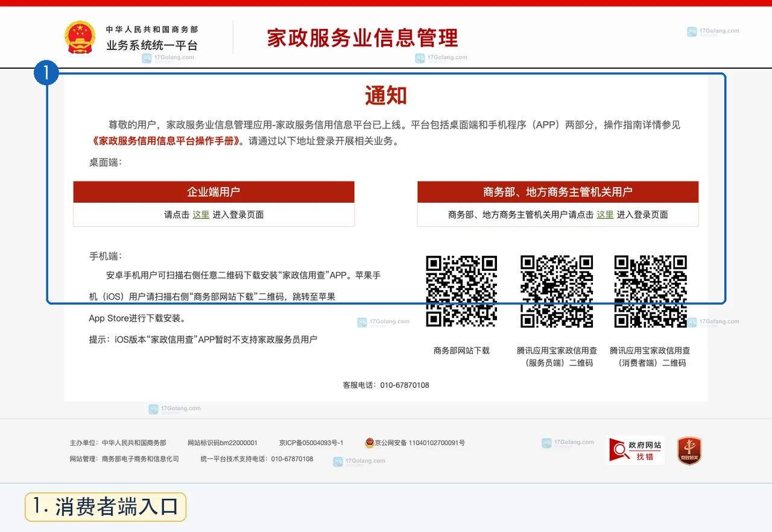The height and width of the screenshot is (532, 772).
Task: Click the 党政机关 red shield badge
Action: 689,451
